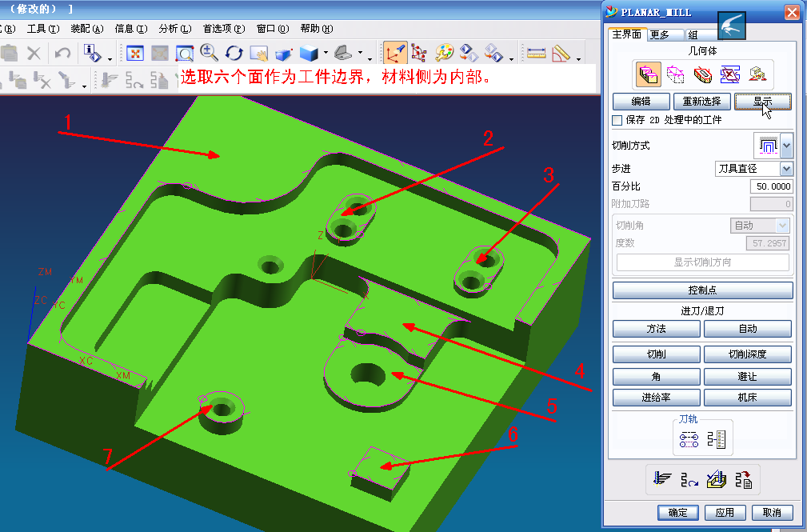This screenshot has width=807, height=532.
Task: Click the Object information icon
Action: tap(93, 53)
